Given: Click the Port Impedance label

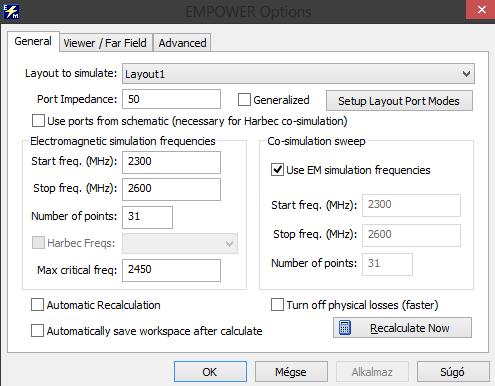Looking at the screenshot, I should tap(77, 99).
